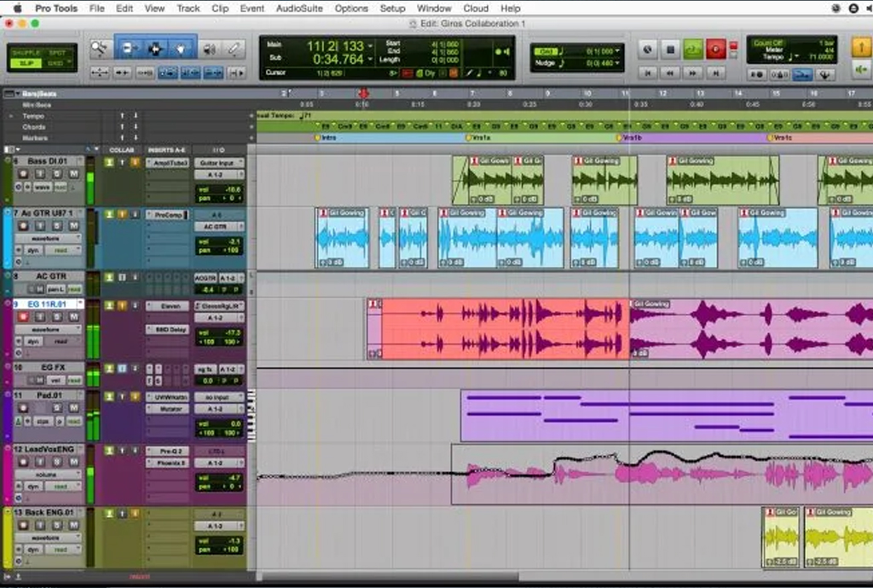The height and width of the screenshot is (588, 873).
Task: Record-enable the EG 11R.01 track
Action: tap(23, 315)
